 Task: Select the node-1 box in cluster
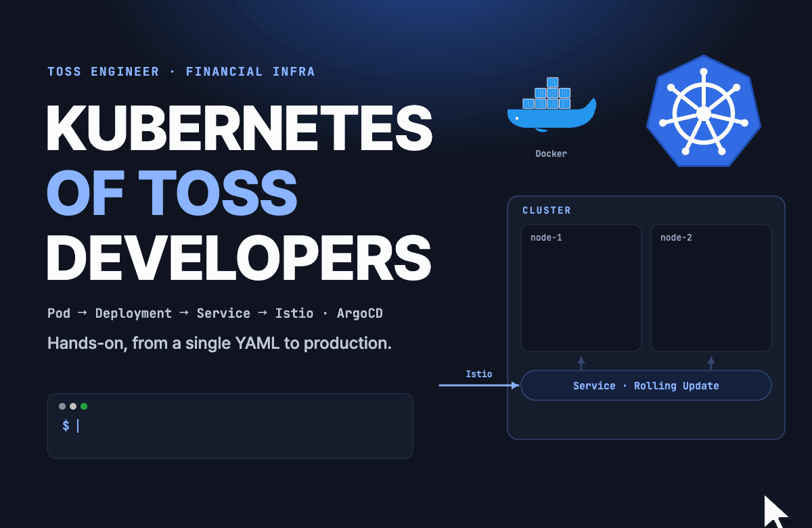(x=581, y=288)
